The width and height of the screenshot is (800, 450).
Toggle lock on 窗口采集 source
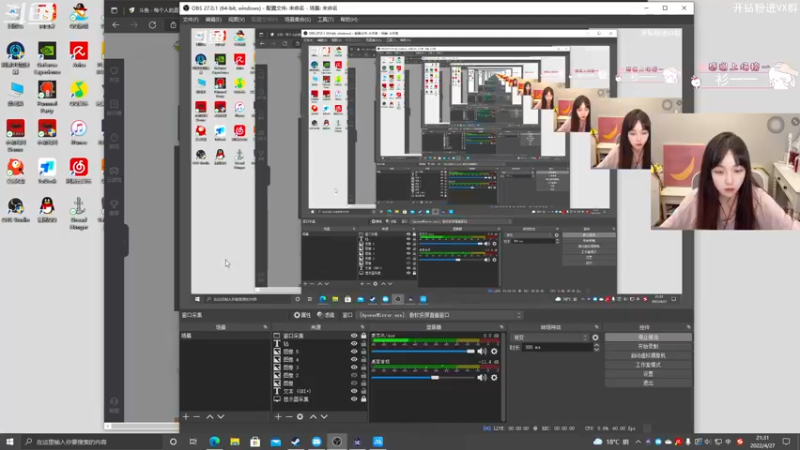click(x=364, y=336)
